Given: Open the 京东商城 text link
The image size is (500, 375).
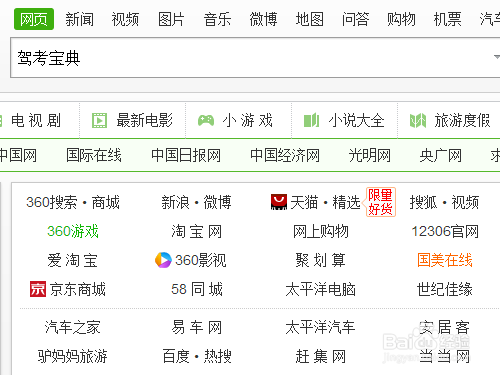Looking at the screenshot, I should click(x=78, y=289).
